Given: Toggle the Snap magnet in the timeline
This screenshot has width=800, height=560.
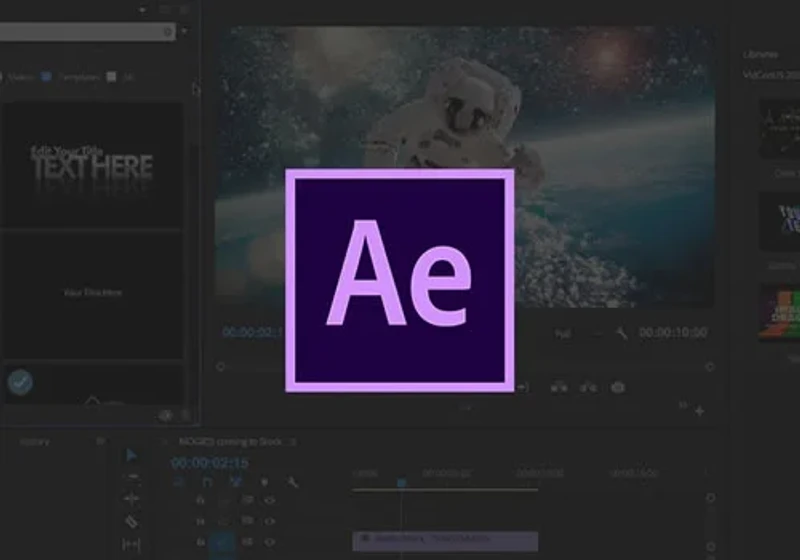Looking at the screenshot, I should pyautogui.click(x=207, y=482).
